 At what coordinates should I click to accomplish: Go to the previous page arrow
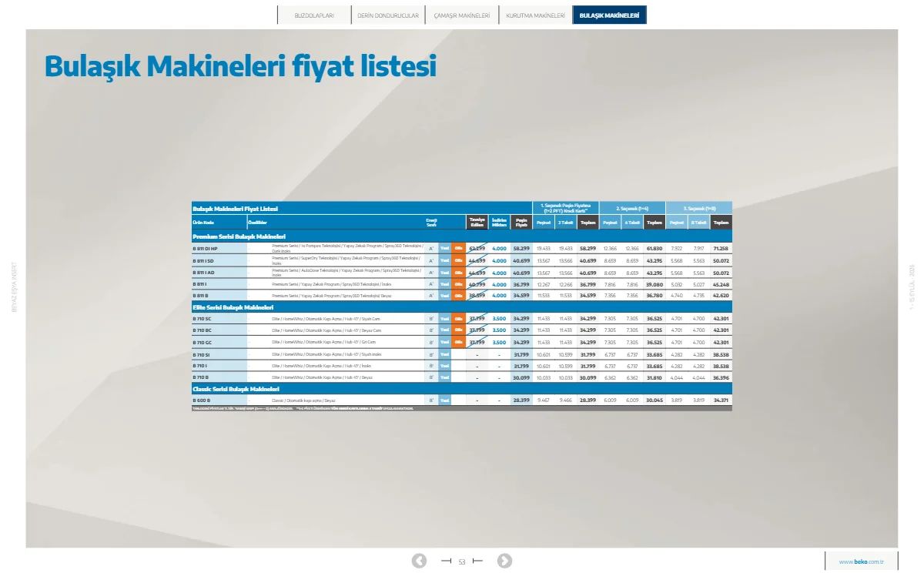pos(419,561)
